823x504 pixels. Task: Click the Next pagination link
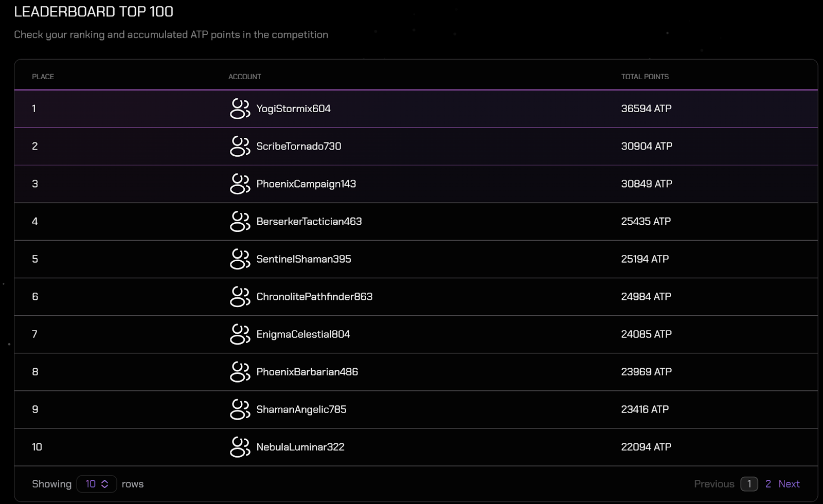[x=789, y=484]
